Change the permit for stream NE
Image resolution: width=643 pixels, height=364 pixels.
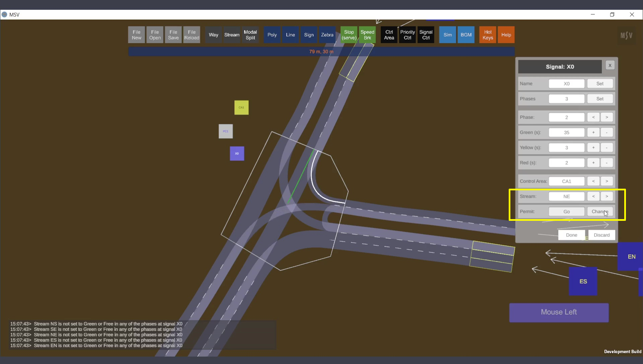click(x=599, y=211)
